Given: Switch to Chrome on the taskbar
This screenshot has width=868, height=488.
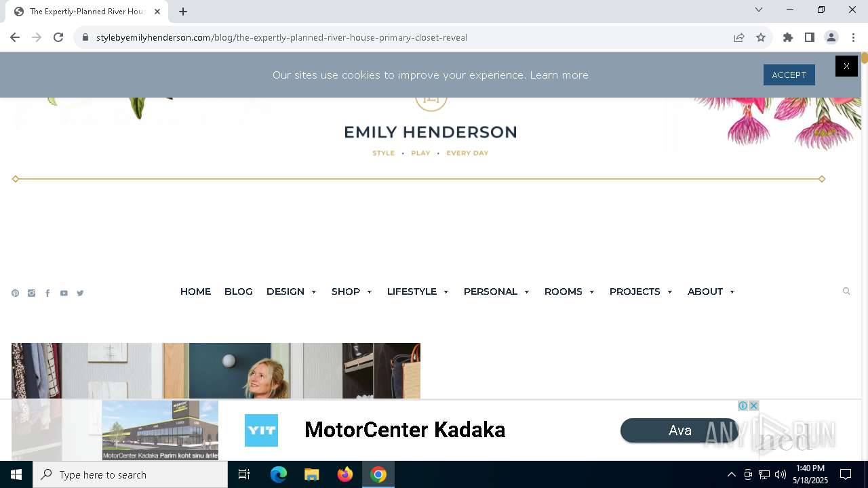Looking at the screenshot, I should (x=378, y=474).
